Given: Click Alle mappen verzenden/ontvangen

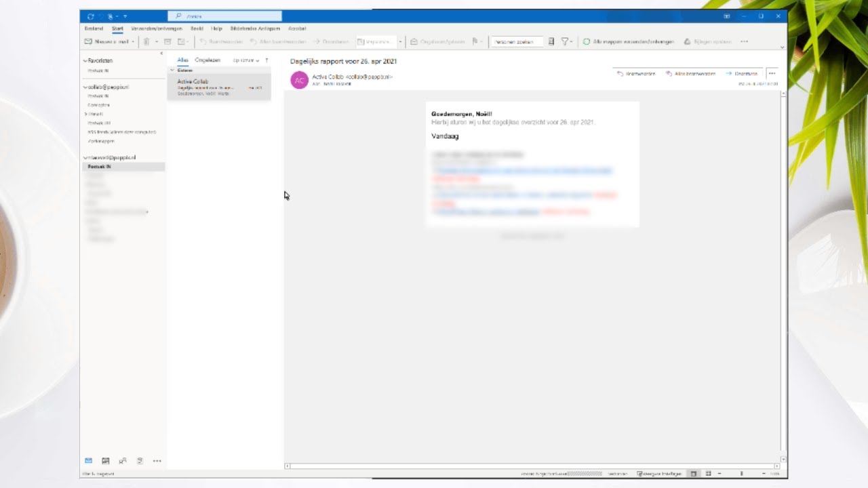Looking at the screenshot, I should pyautogui.click(x=629, y=41).
